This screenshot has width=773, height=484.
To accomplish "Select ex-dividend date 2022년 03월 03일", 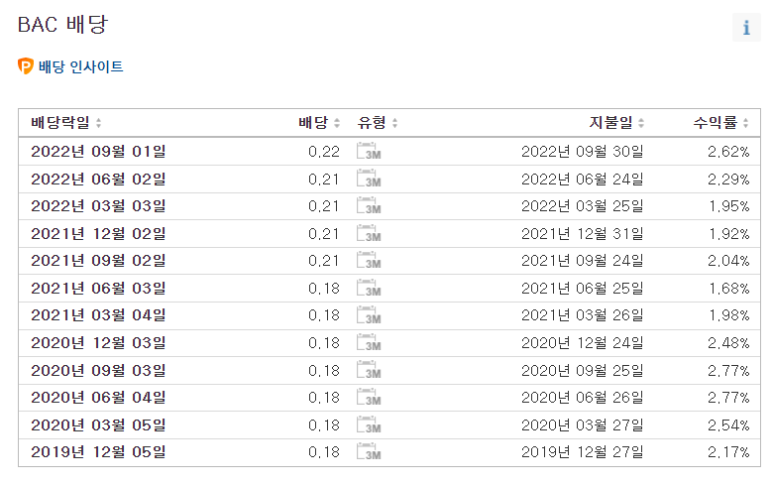I will coord(98,206).
